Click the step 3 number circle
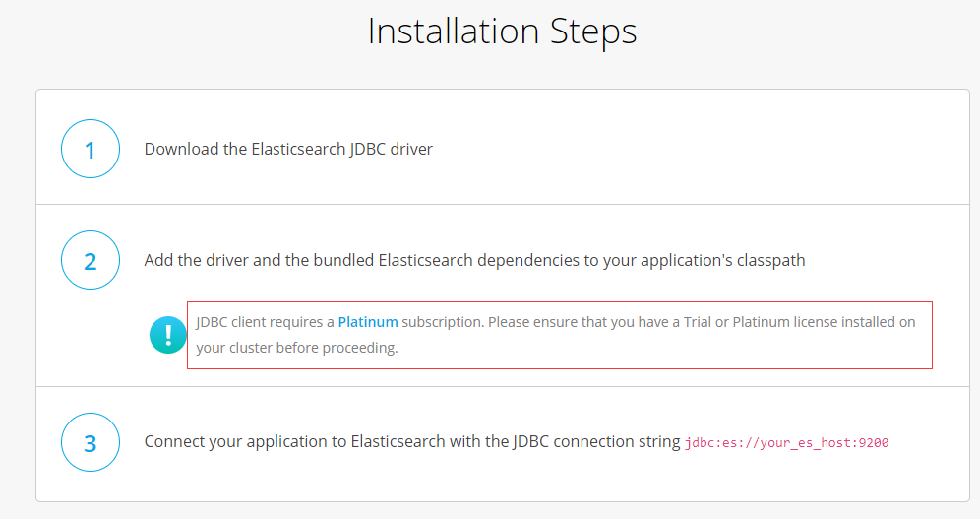 pyautogui.click(x=91, y=442)
